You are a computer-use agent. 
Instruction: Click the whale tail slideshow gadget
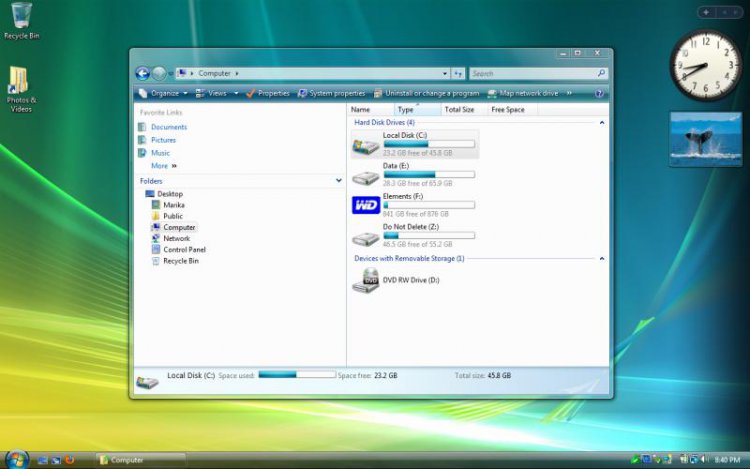point(706,140)
